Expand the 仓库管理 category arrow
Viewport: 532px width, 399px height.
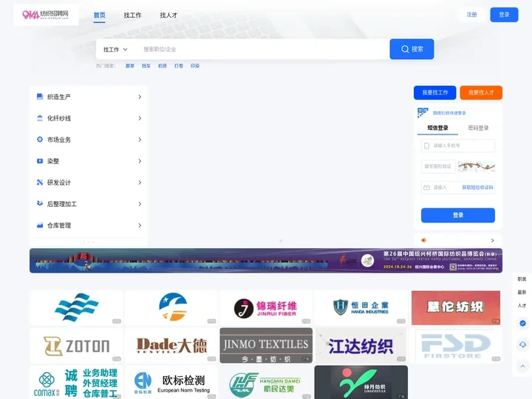point(140,225)
